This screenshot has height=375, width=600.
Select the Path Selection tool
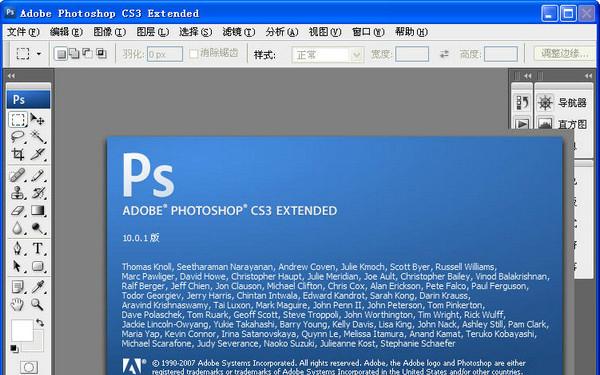18,266
